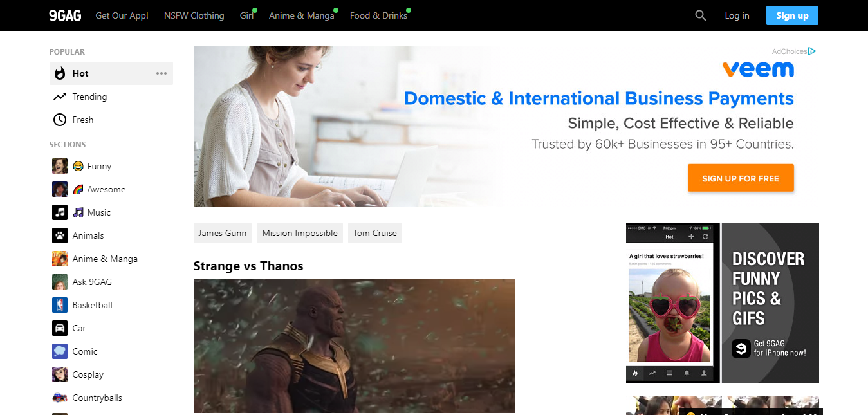Open Countryballs section icon

[60, 398]
